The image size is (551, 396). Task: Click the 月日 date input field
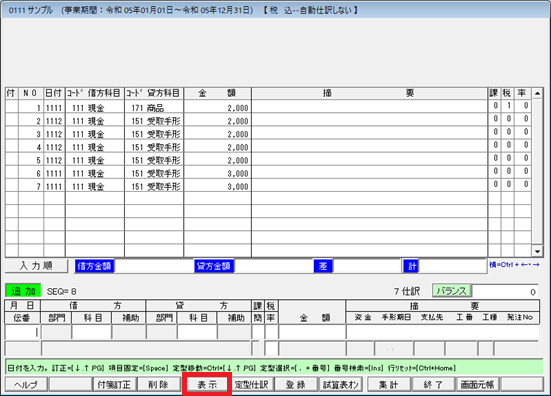(x=22, y=332)
